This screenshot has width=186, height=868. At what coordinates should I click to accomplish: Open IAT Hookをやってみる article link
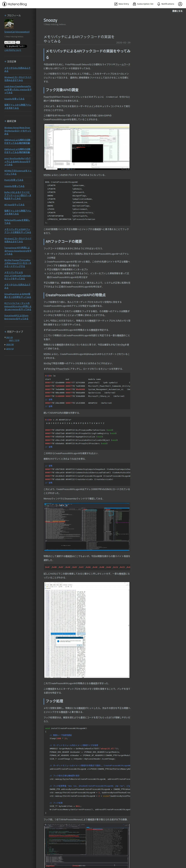[14, 205]
